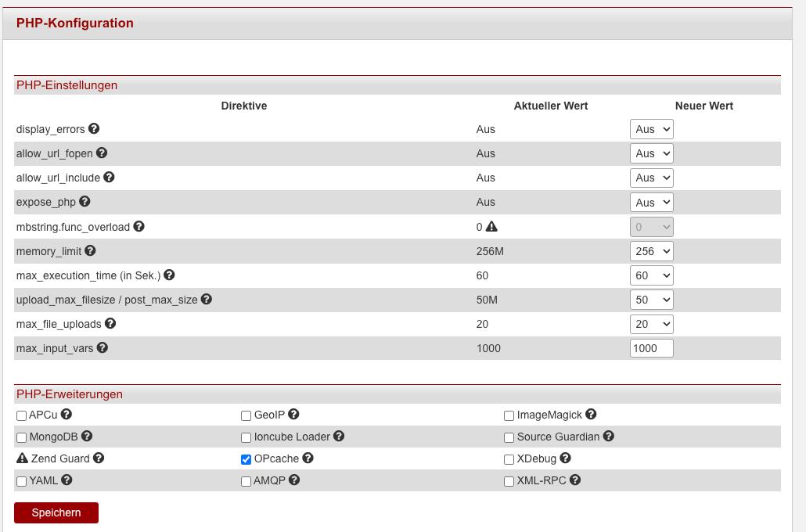Open help icon next to memory_limit
The height and width of the screenshot is (532, 806).
[x=91, y=250]
